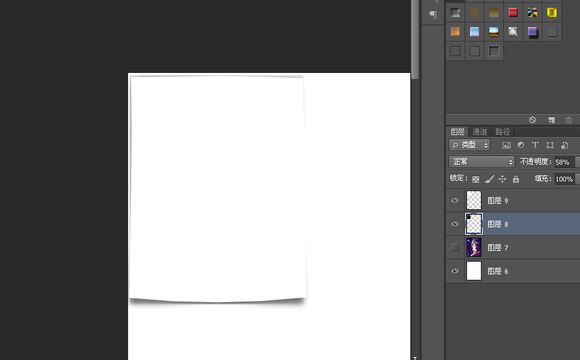Switch to the 路径 tab

(503, 132)
